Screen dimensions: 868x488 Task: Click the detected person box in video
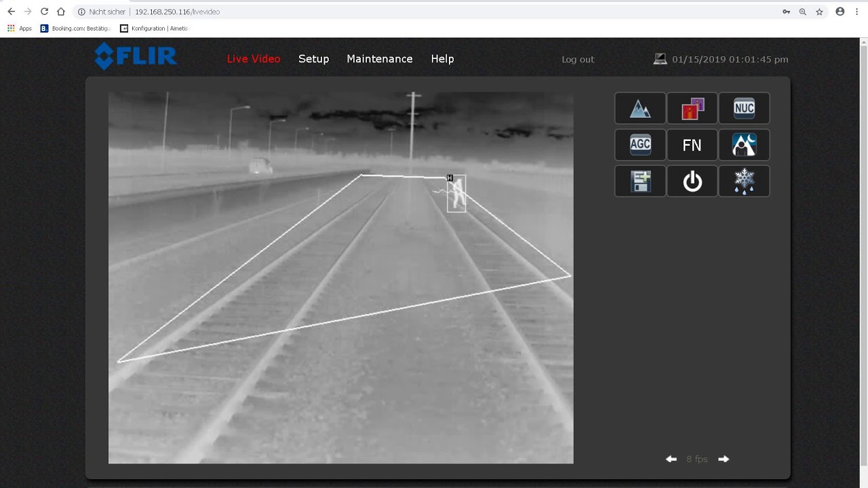tap(456, 194)
